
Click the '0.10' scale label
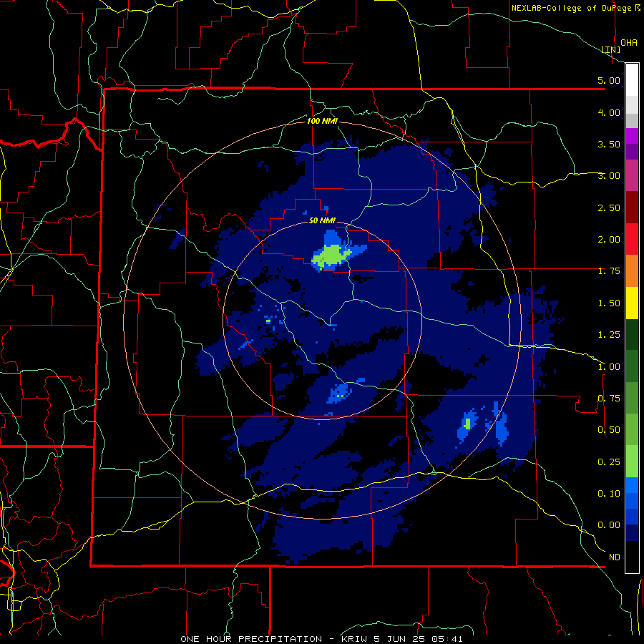click(x=609, y=494)
